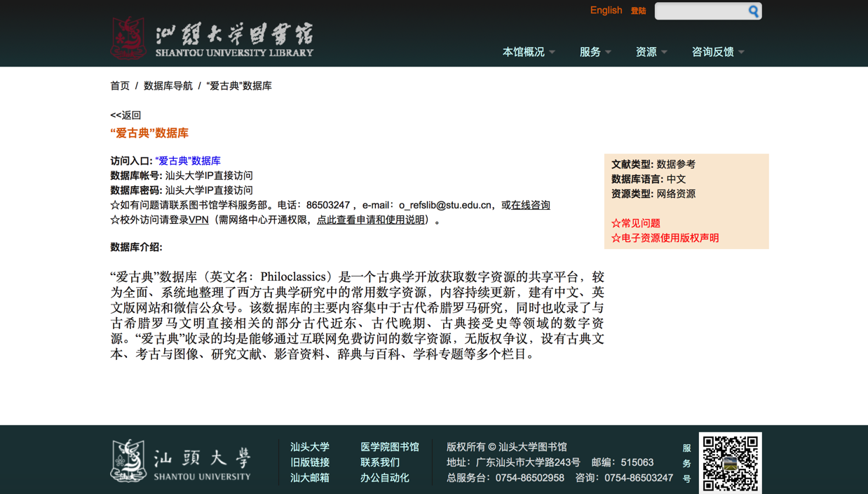Click the 文献类型: 数据参考 line
Viewport: 868px width, 494px height.
tap(653, 164)
